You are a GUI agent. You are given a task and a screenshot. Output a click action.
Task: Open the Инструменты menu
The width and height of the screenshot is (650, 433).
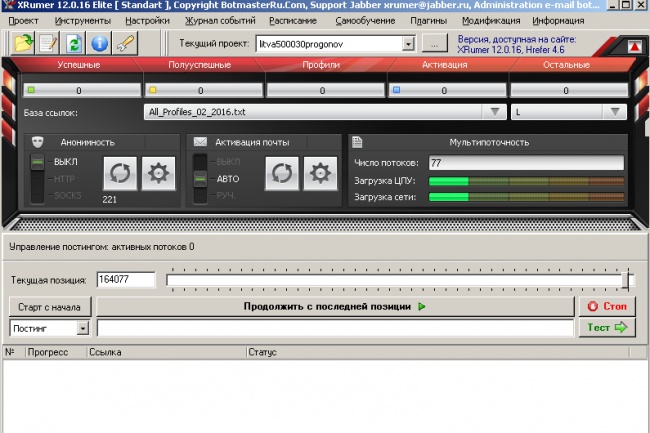tap(82, 21)
